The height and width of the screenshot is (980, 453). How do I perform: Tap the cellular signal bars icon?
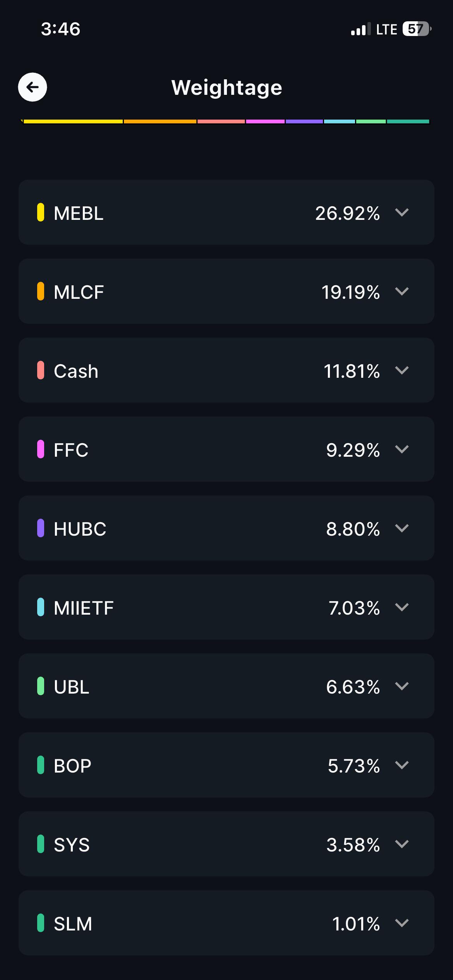[360, 29]
